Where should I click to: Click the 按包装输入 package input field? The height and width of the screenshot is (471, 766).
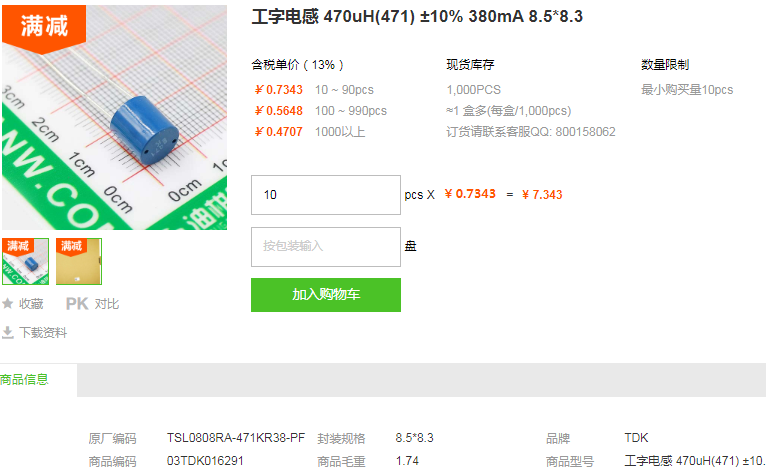326,247
